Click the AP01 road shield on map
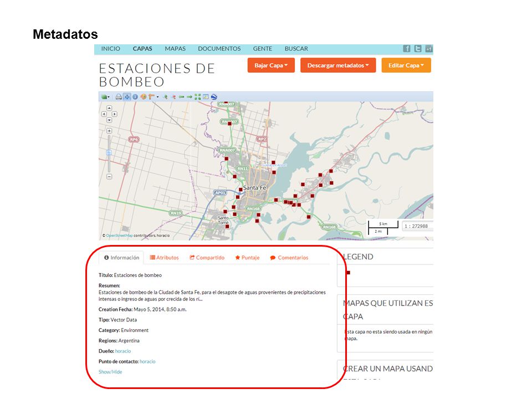 click(220, 193)
